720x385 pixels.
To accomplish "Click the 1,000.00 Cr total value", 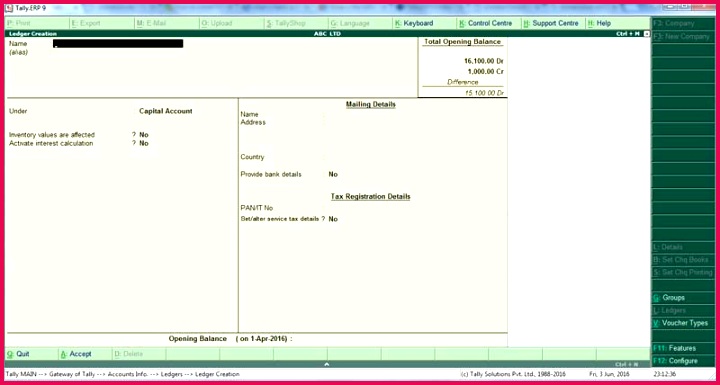I will tap(486, 72).
